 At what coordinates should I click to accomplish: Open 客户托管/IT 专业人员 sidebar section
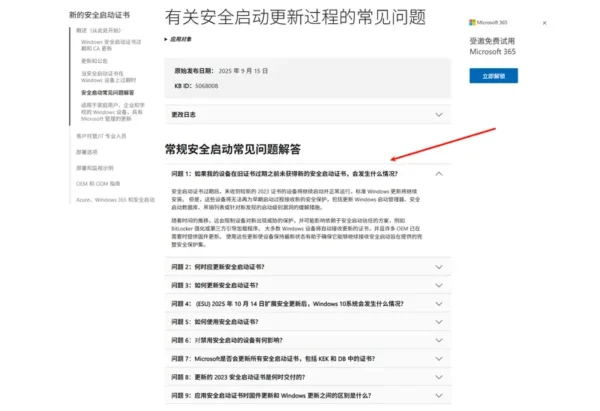[101, 136]
